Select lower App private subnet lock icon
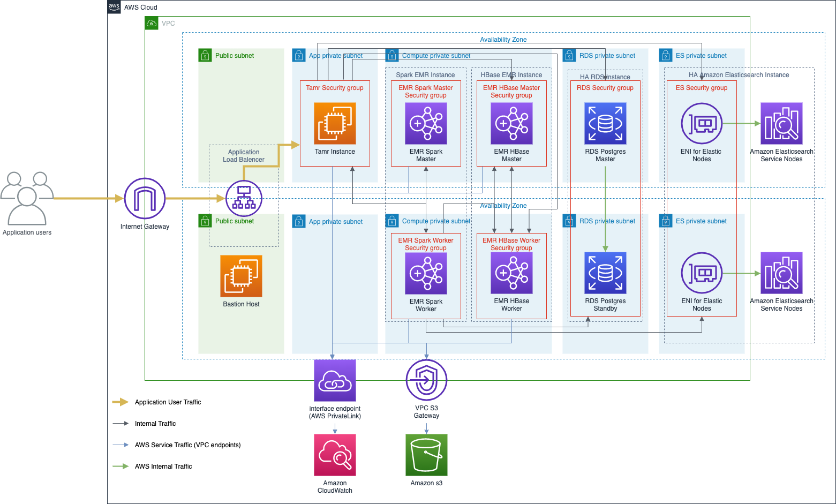This screenshot has height=504, width=836. 299,221
